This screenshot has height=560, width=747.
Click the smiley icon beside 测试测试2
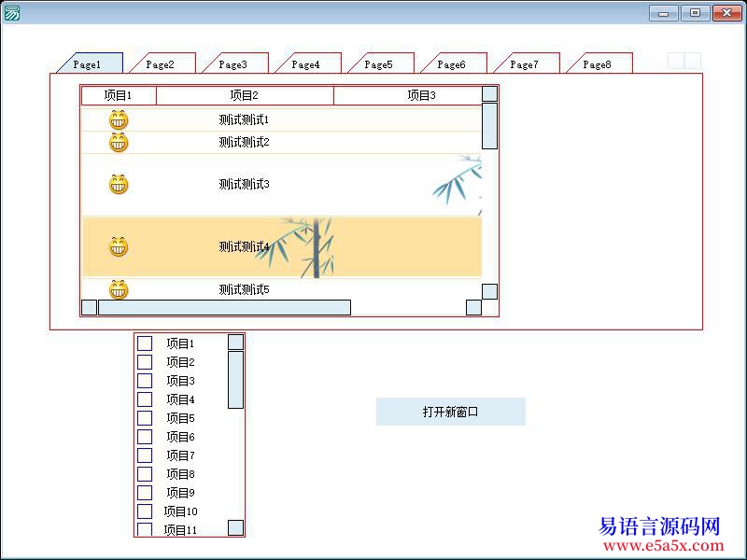[119, 143]
